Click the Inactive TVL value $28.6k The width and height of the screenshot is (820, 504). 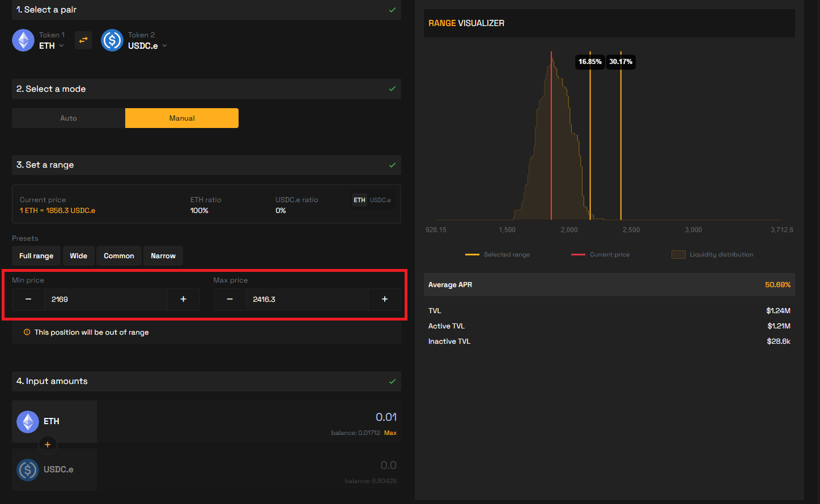pyautogui.click(x=779, y=341)
